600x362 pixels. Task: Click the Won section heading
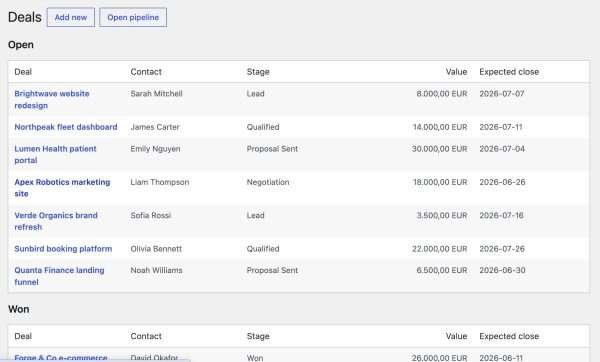pyautogui.click(x=19, y=309)
